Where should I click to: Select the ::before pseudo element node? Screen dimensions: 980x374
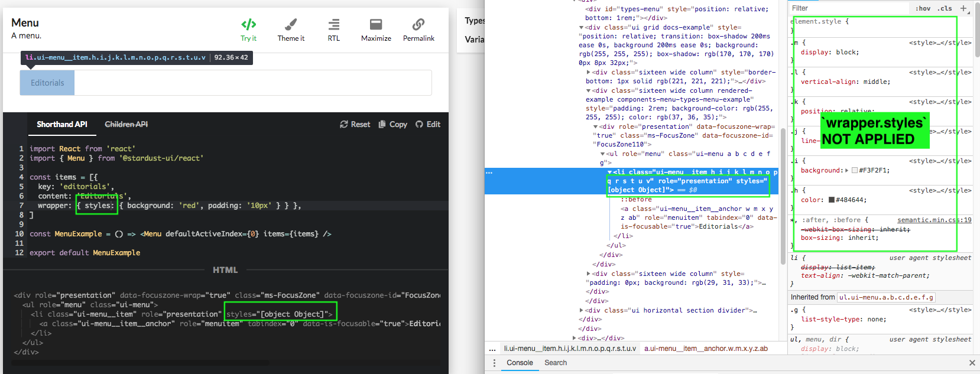636,200
